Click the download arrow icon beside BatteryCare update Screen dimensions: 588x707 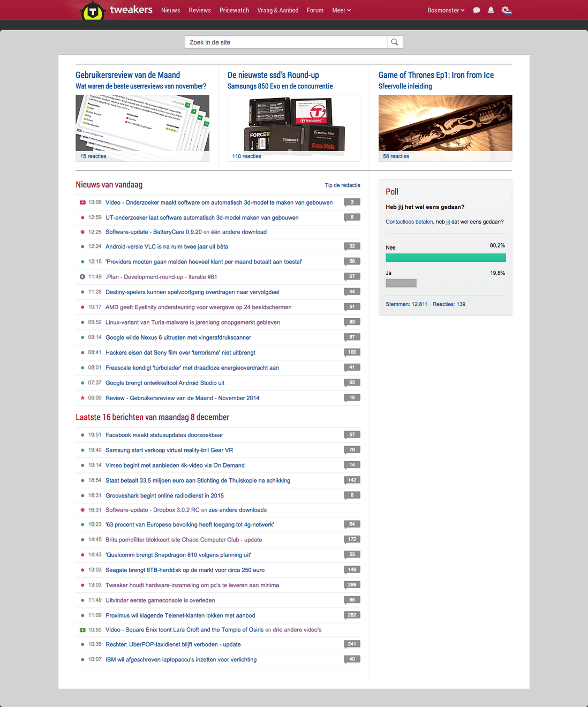(82, 232)
